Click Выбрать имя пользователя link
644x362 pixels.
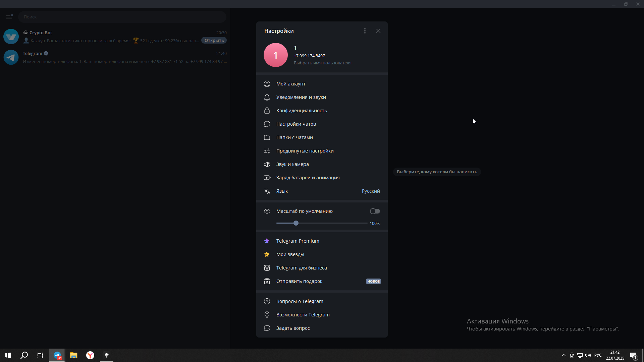click(323, 63)
